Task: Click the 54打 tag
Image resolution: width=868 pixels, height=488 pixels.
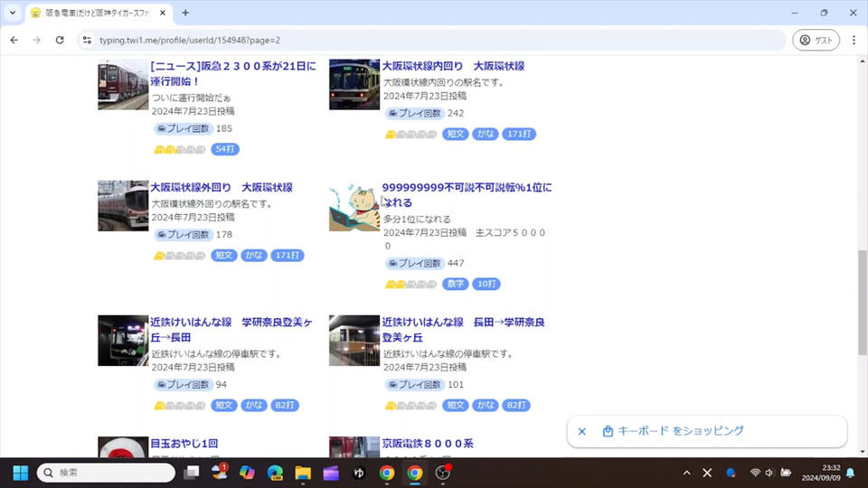Action: pyautogui.click(x=225, y=149)
